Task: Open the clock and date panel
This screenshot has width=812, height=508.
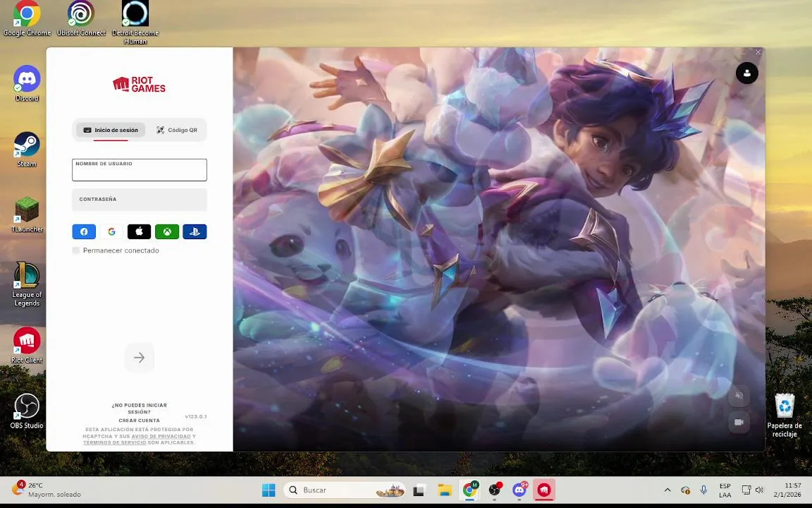Action: click(x=787, y=490)
